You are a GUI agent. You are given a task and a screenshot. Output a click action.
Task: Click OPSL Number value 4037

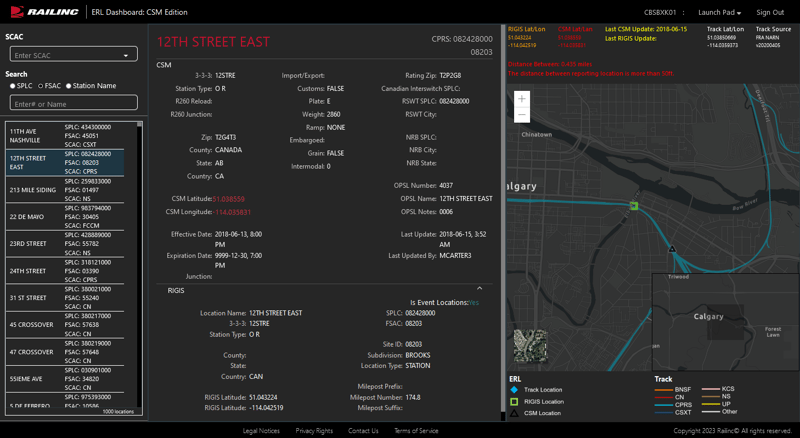pos(446,186)
